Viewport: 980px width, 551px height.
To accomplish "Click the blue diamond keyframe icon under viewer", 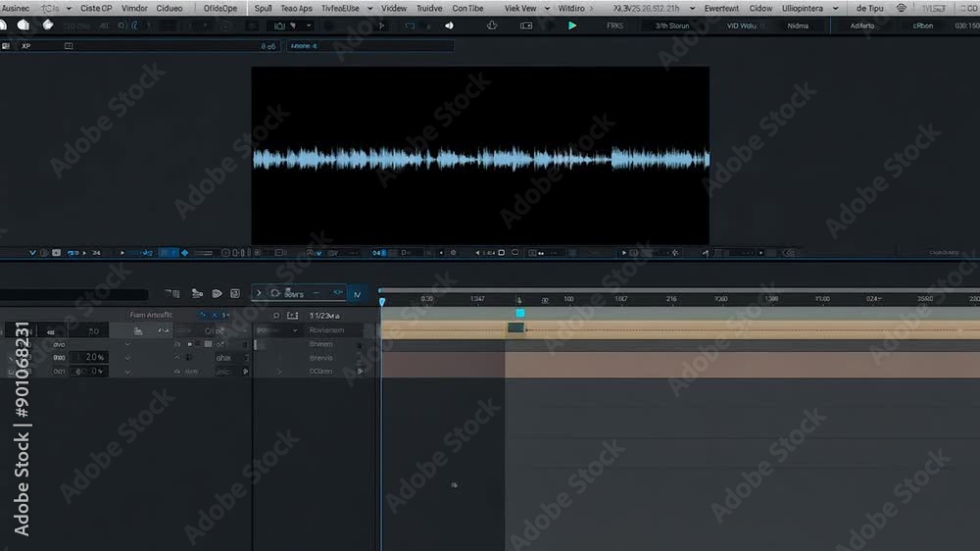I will [x=184, y=253].
